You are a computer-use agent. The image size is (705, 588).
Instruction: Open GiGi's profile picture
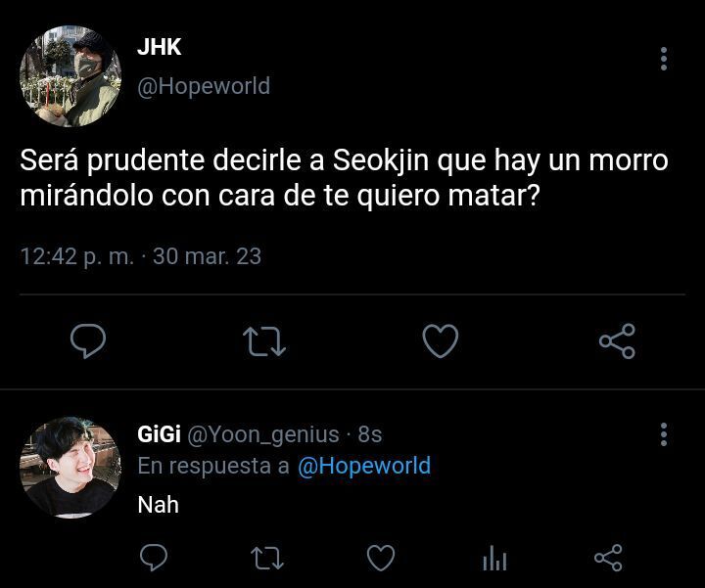[70, 468]
